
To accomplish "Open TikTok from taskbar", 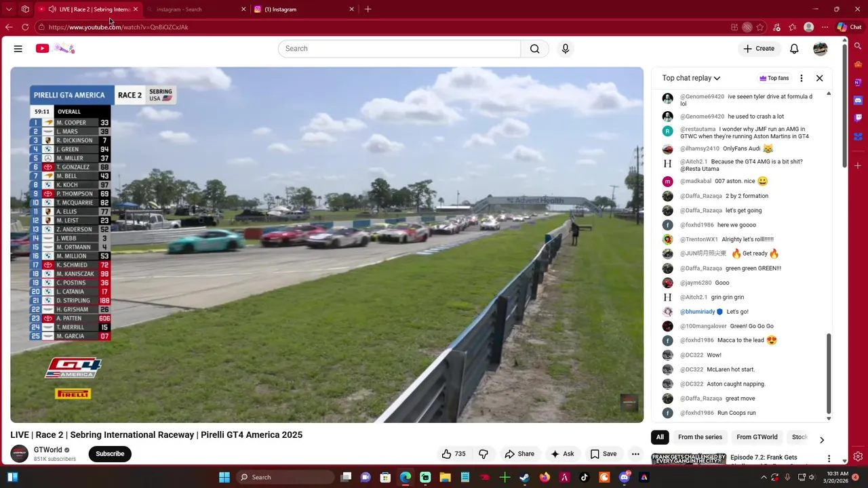I will [x=585, y=477].
